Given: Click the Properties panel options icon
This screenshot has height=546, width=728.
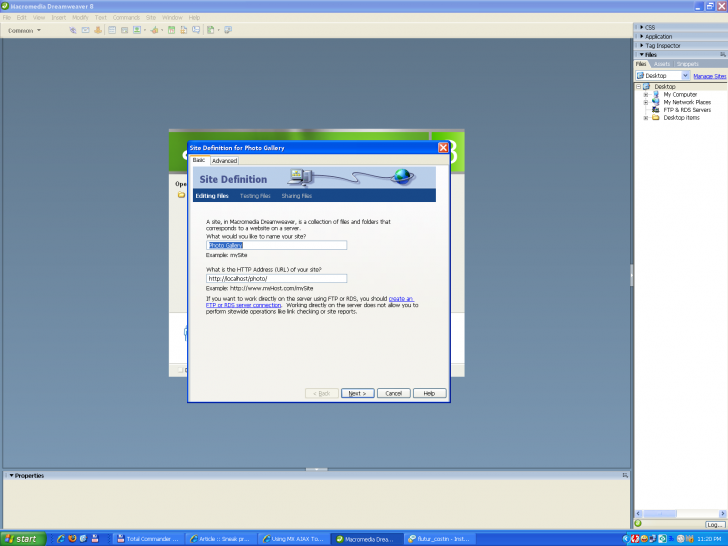Looking at the screenshot, I should [x=625, y=475].
